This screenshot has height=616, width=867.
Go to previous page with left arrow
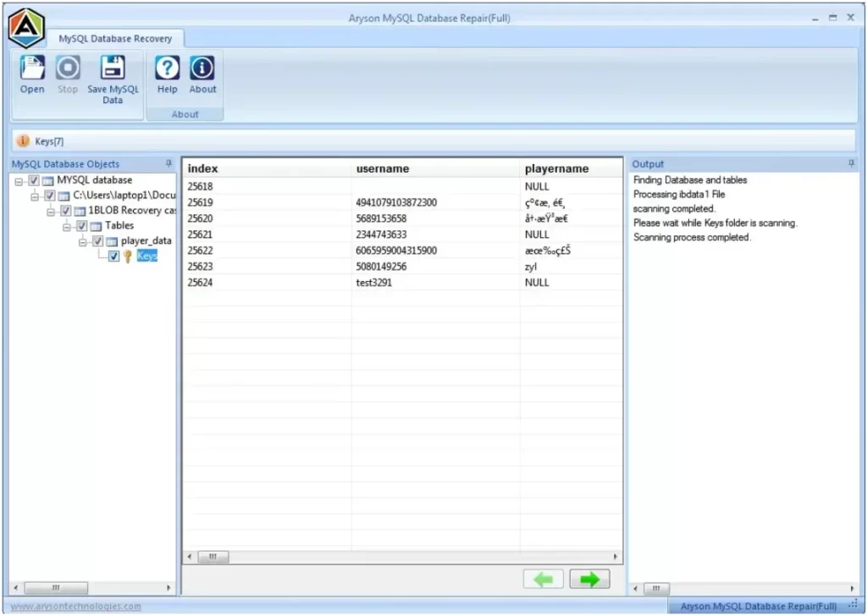click(x=544, y=579)
